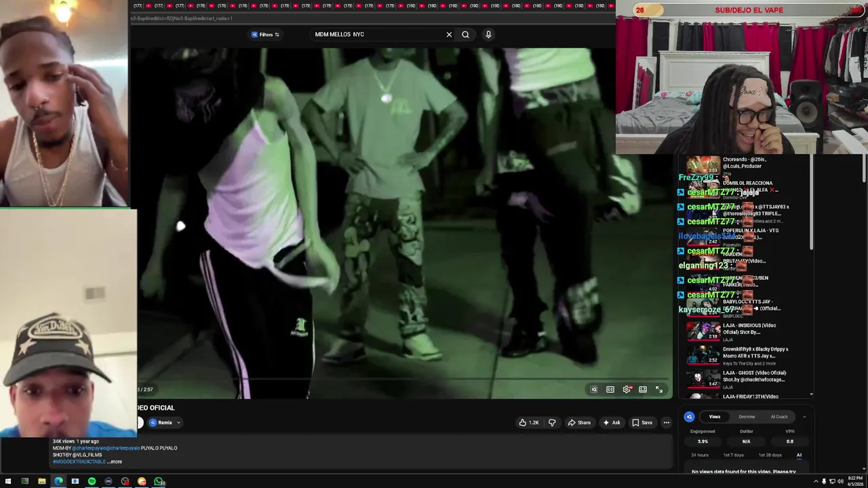
Task: Click the Outlier value N/A
Action: [x=746, y=441]
